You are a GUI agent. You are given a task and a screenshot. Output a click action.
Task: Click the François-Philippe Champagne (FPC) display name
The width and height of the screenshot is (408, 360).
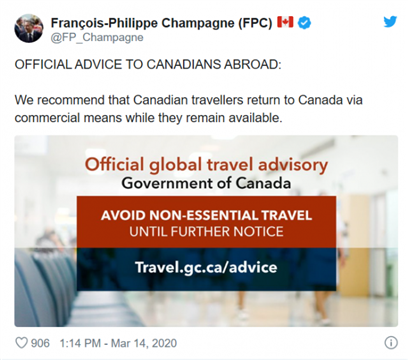pyautogui.click(x=161, y=23)
